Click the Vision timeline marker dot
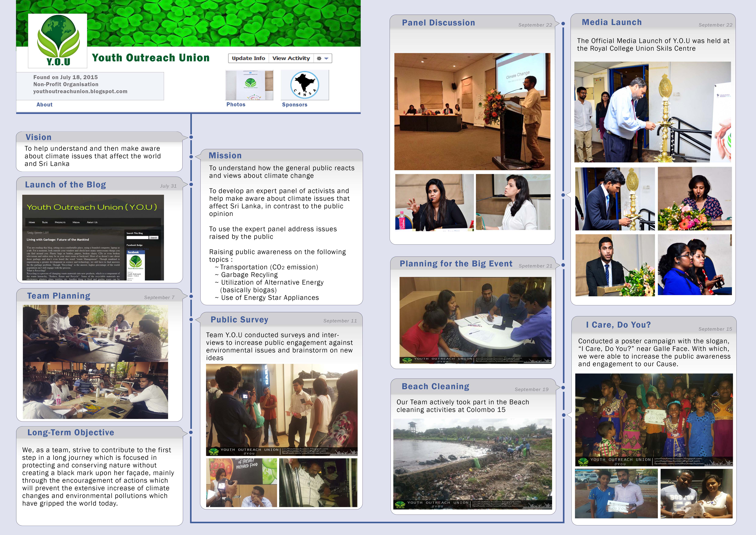 pyautogui.click(x=191, y=137)
